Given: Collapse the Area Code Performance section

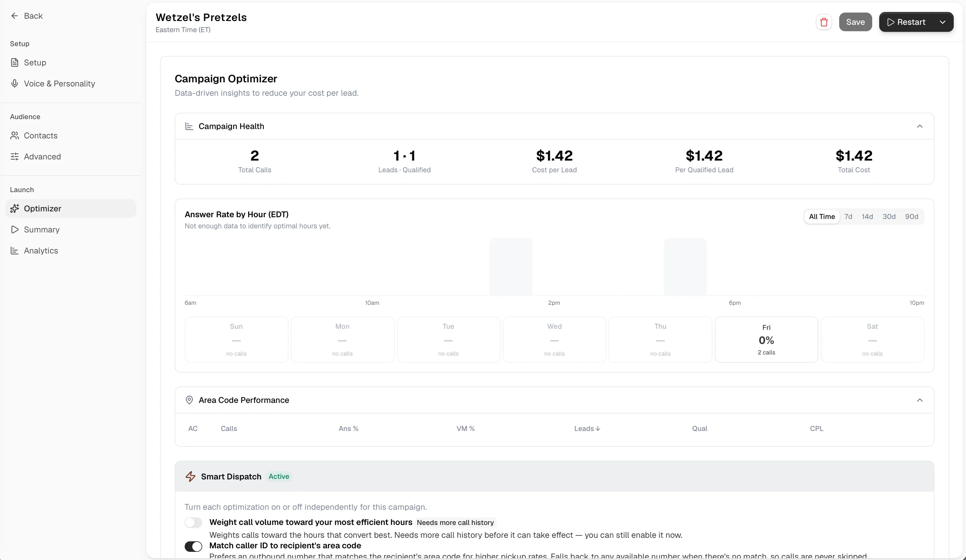Looking at the screenshot, I should [x=919, y=400].
